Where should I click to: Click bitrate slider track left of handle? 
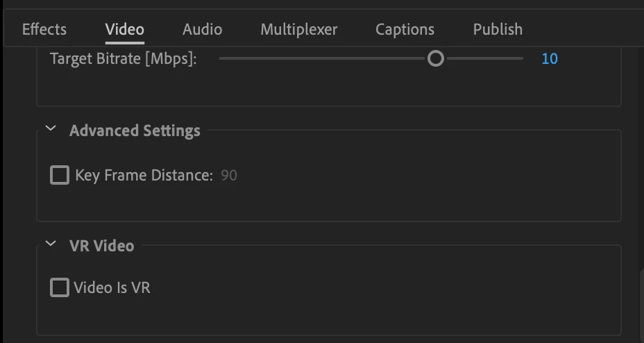(x=323, y=58)
